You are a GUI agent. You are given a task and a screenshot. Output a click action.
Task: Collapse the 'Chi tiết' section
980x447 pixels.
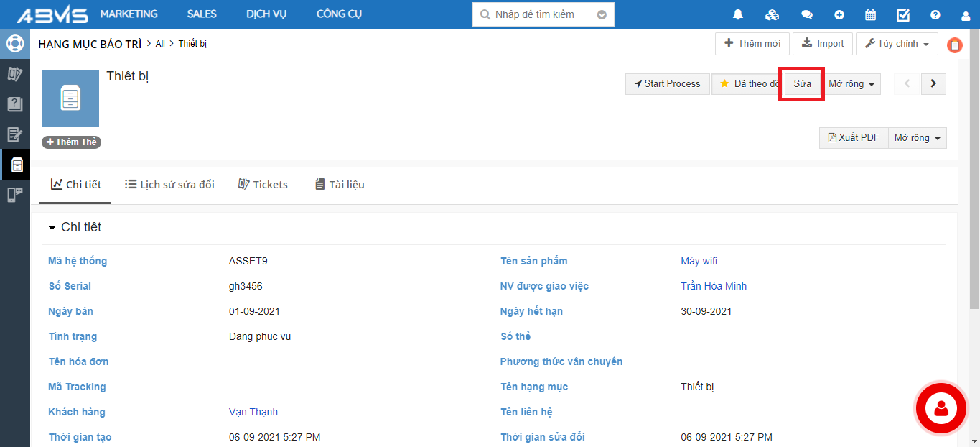pyautogui.click(x=52, y=228)
